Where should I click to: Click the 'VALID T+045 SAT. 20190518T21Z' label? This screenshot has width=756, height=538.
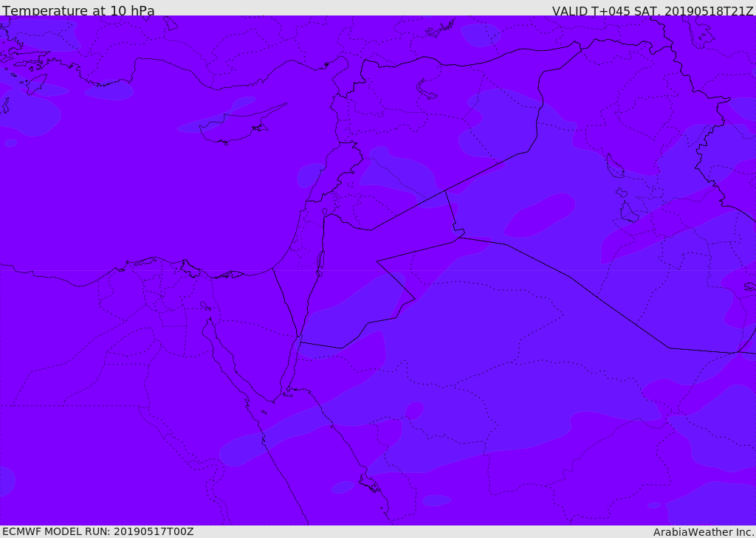click(x=653, y=11)
